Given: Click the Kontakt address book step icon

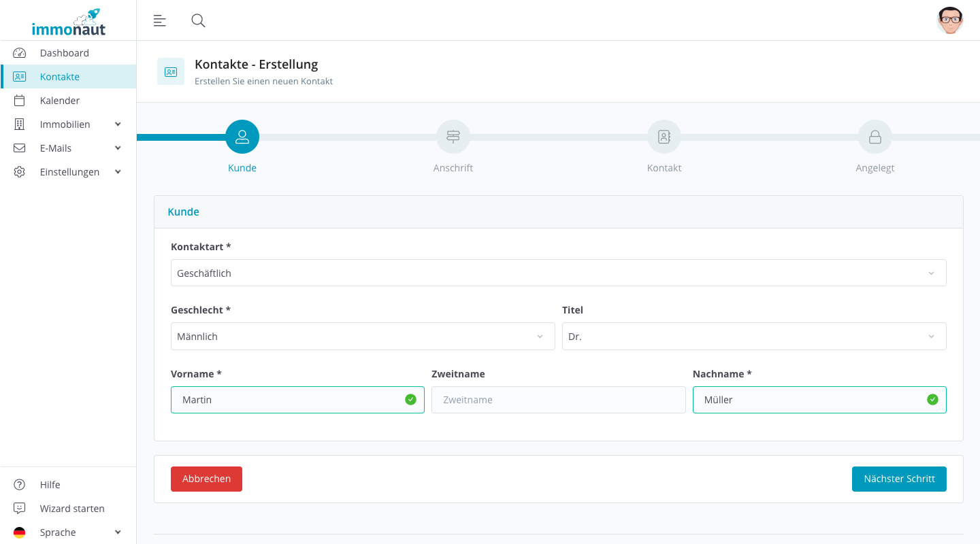Looking at the screenshot, I should 664,137.
